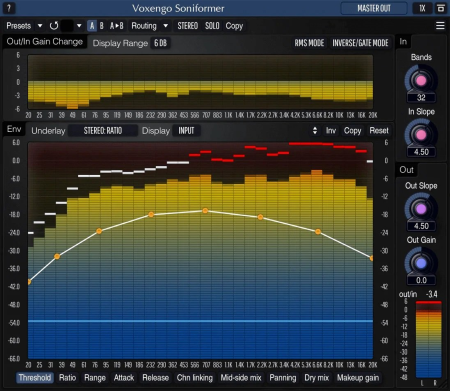The image size is (450, 391).
Task: Open the Display INPUT selector
Action: (x=186, y=131)
